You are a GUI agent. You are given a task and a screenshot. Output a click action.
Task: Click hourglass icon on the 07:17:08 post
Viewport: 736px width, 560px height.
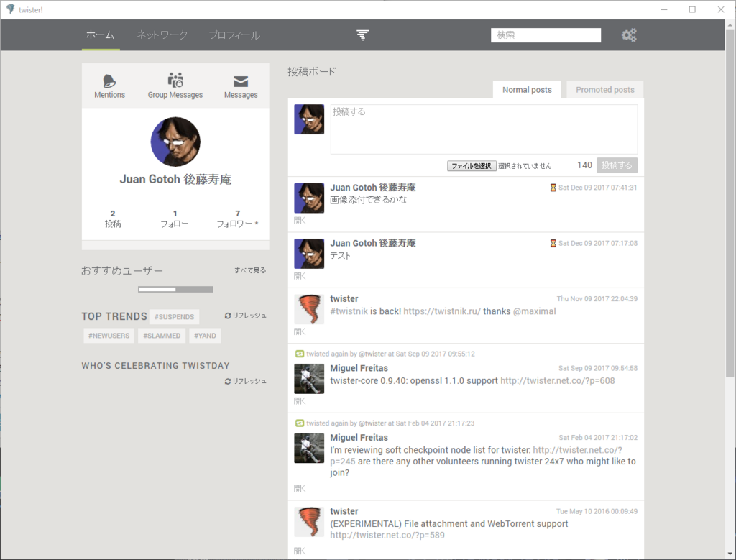553,243
